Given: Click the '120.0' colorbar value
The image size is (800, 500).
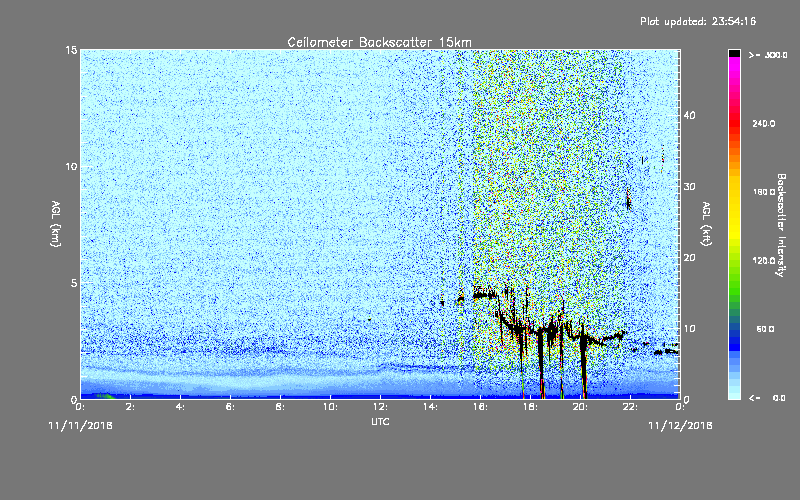Looking at the screenshot, I should (764, 261).
